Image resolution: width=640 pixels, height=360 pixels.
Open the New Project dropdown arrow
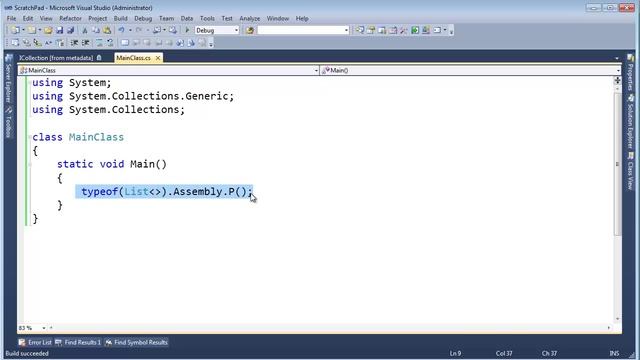coord(23,30)
